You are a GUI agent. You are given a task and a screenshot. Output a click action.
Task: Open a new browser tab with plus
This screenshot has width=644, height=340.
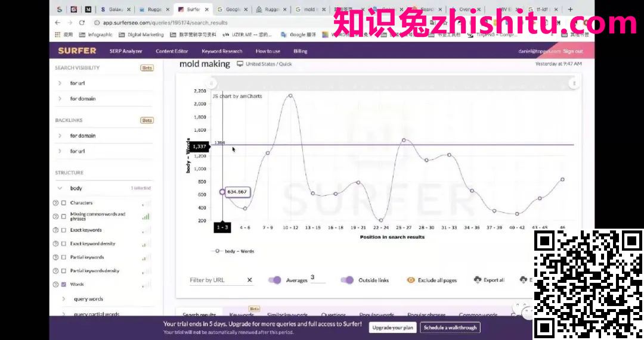click(570, 9)
